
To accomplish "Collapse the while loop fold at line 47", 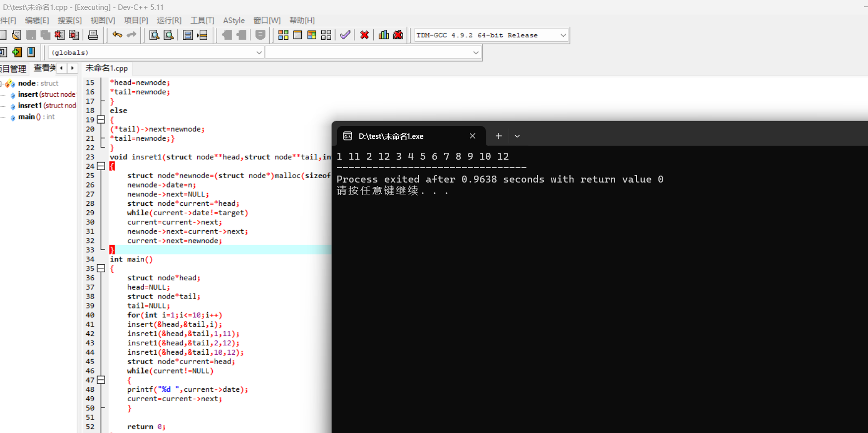I will click(x=101, y=380).
